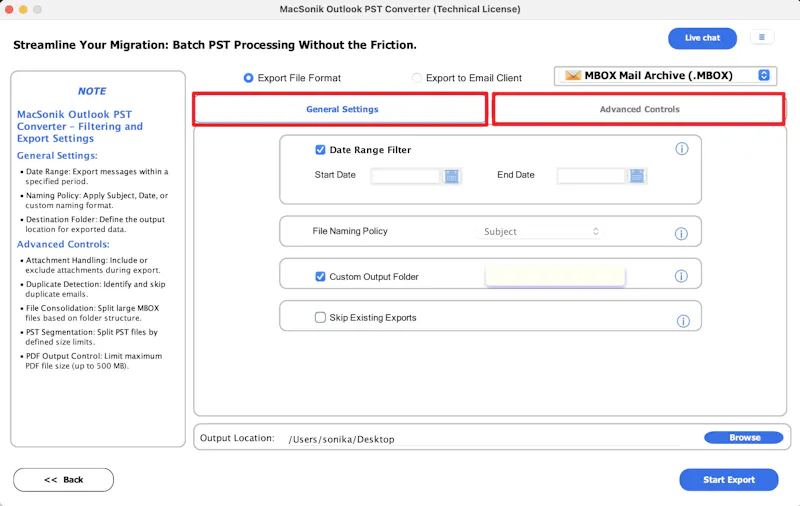Click the Start Export button
This screenshot has height=506, width=800.
point(729,479)
